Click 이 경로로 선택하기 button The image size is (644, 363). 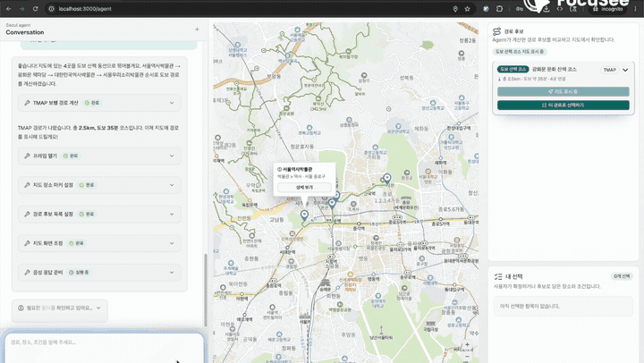(563, 106)
